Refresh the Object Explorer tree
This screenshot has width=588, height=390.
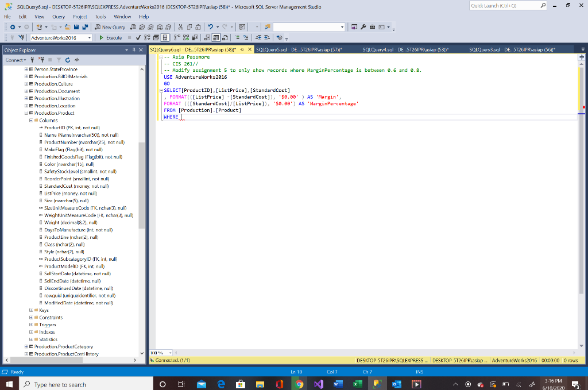(x=67, y=60)
